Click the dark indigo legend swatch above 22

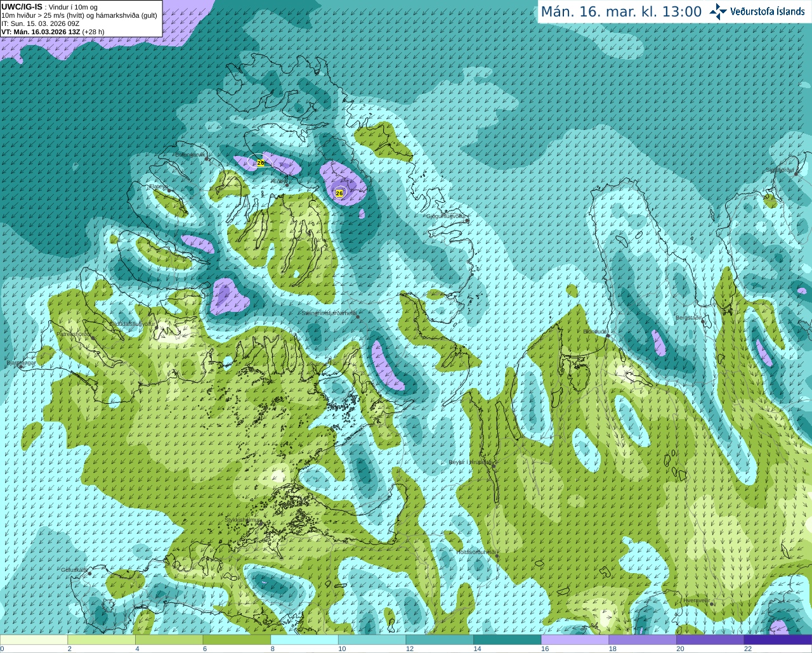(778, 640)
